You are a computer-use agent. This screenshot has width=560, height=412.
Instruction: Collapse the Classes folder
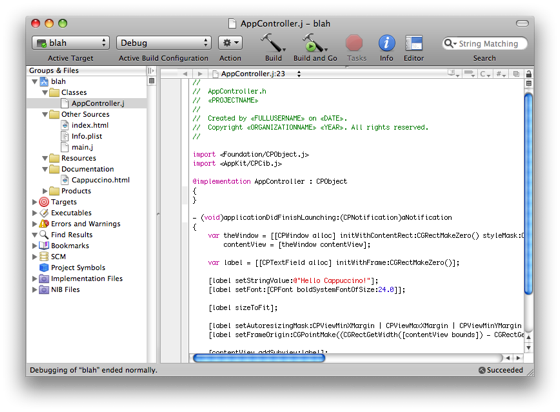pos(45,92)
